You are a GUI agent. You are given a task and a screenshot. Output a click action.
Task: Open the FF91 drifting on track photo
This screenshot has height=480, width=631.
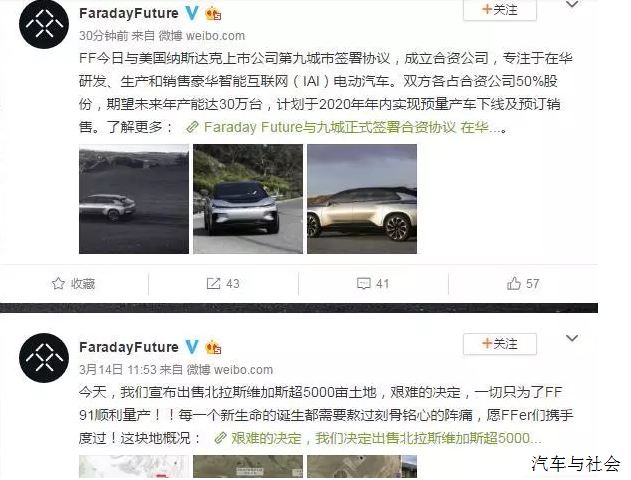click(x=134, y=199)
